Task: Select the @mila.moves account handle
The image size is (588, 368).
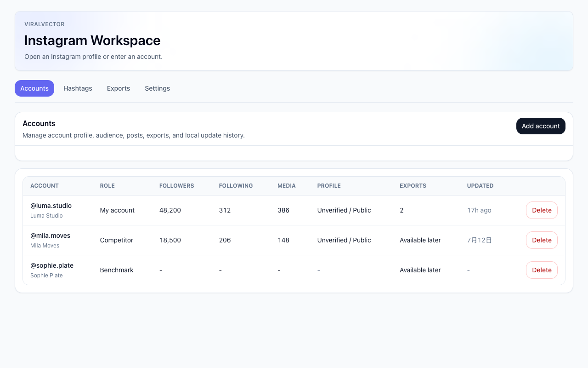Action: coord(51,236)
